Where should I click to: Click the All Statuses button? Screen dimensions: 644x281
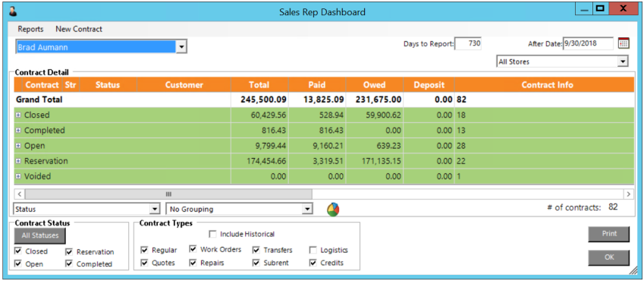pyautogui.click(x=40, y=236)
